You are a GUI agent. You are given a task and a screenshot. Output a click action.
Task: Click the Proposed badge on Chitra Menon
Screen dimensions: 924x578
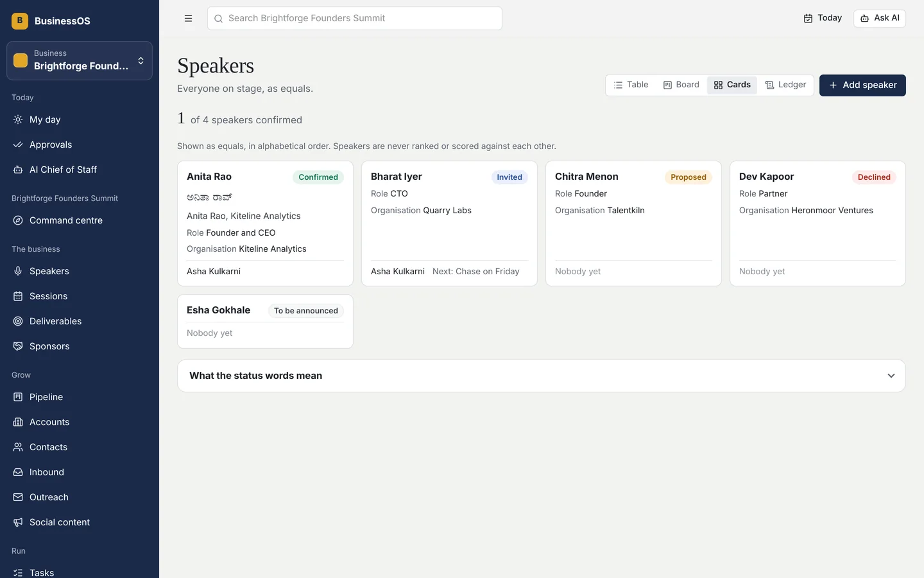pos(689,177)
